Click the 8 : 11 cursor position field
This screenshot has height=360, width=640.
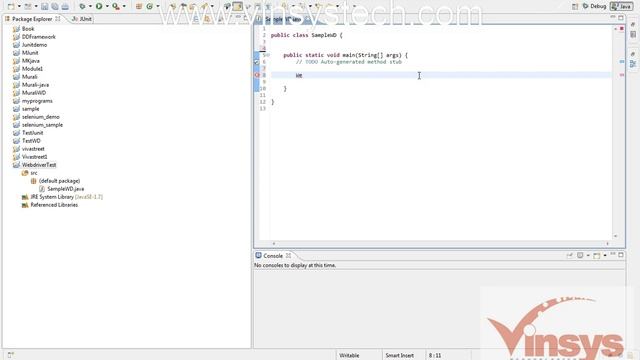pos(435,356)
